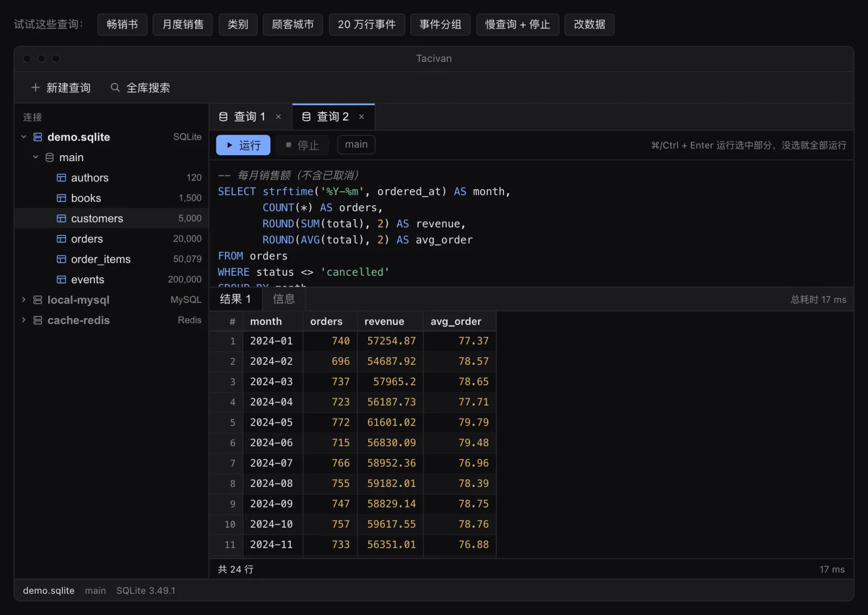868x615 pixels.
Task: Open the 信息 results tab
Action: pyautogui.click(x=284, y=299)
